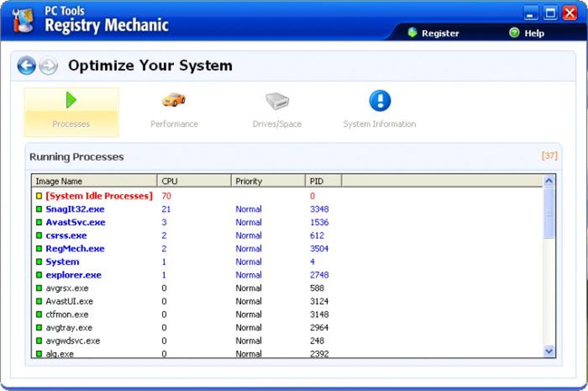
Task: Select the [System Idle Processes] row
Action: pyautogui.click(x=287, y=196)
